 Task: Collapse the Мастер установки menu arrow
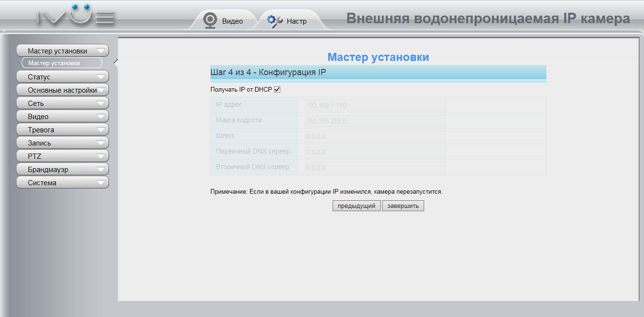pyautogui.click(x=101, y=51)
